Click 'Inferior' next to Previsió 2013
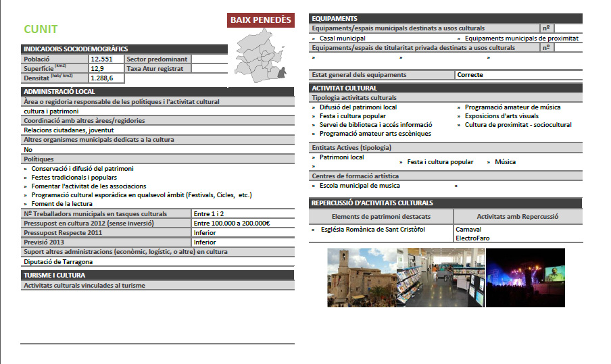611x364 pixels. coord(205,242)
